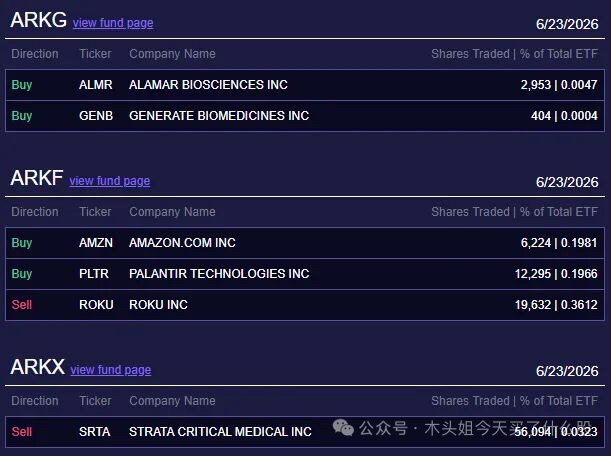Select the SRTA Strata Critical Medical row

(305, 432)
